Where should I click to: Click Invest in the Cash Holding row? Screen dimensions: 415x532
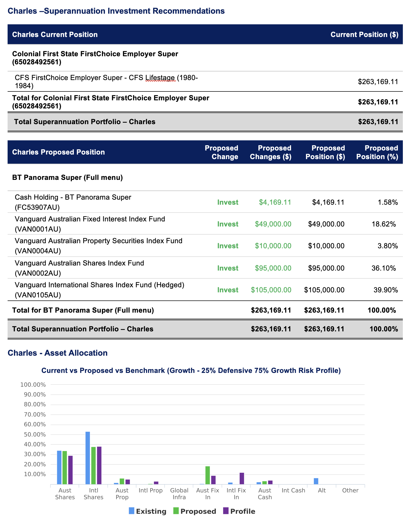pos(228,202)
